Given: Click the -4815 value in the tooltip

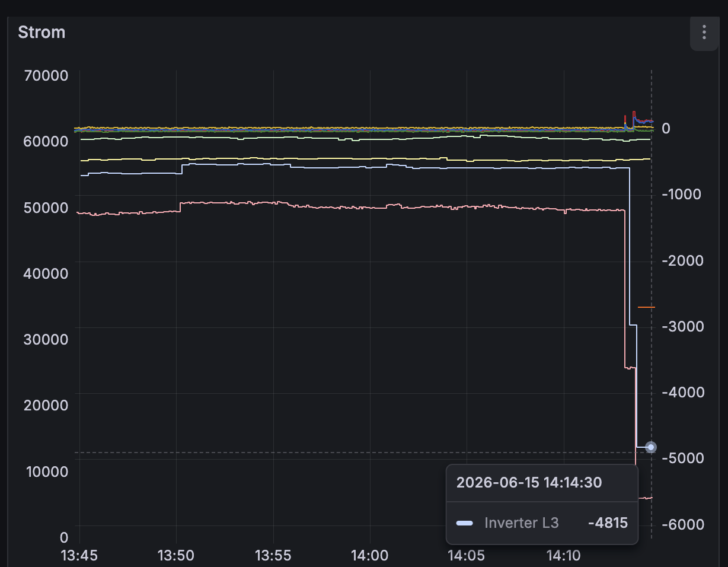Looking at the screenshot, I should click(608, 523).
